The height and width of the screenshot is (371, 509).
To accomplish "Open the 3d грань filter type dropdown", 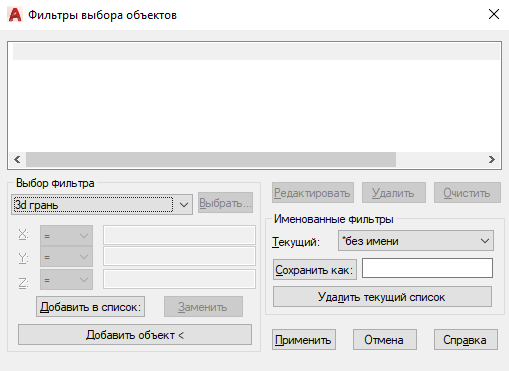I will tap(102, 205).
